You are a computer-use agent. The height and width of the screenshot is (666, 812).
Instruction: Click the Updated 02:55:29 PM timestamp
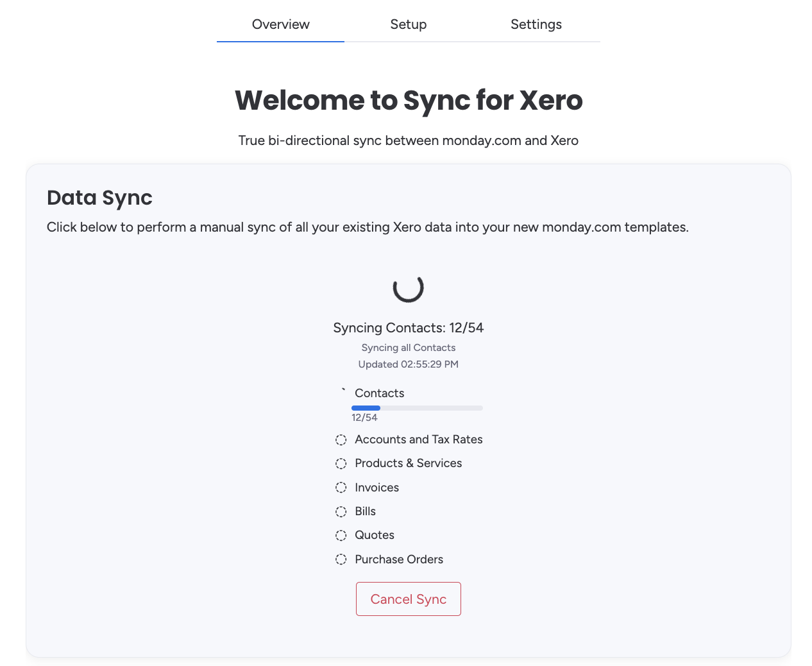coord(409,364)
